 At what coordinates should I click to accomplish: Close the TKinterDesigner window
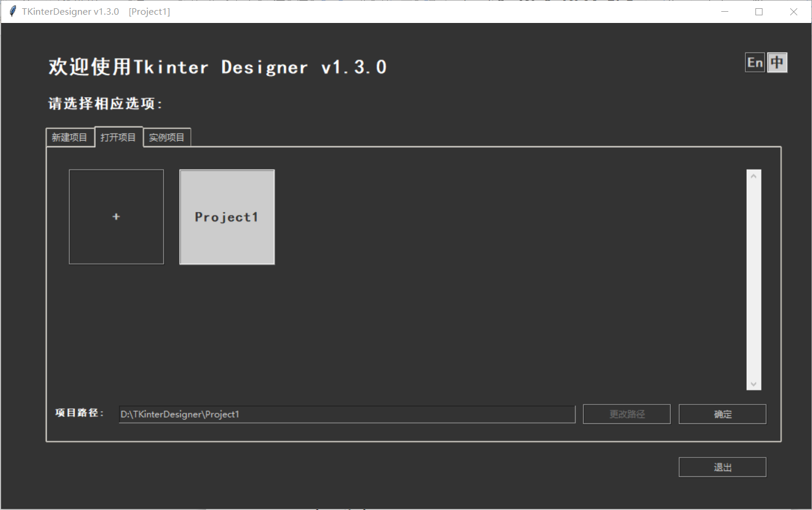[x=793, y=12]
